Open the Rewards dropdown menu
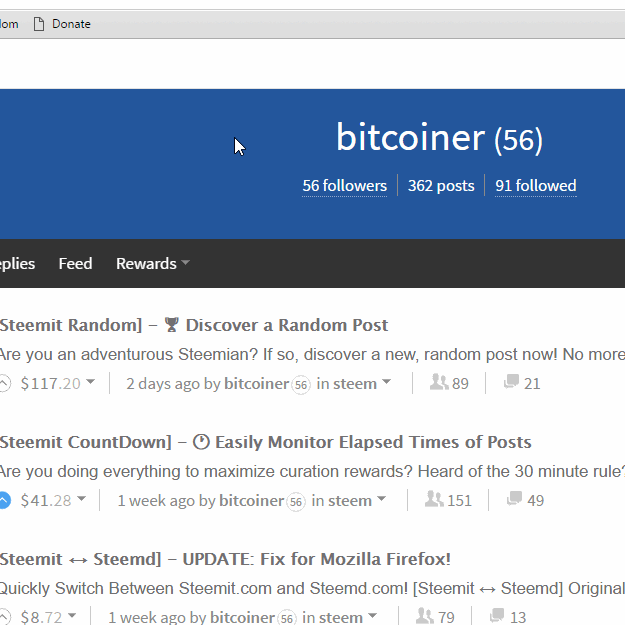The height and width of the screenshot is (625, 625). click(x=153, y=263)
